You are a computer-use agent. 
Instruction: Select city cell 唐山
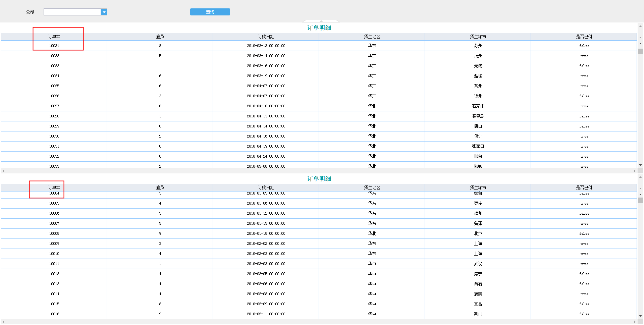point(478,126)
